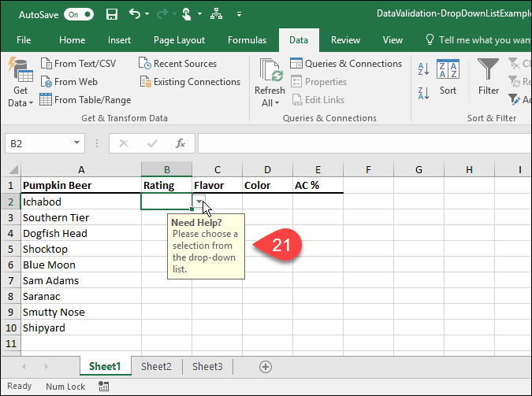Screen dimensions: 532x396
Task: Add a new sheet with plus button
Action: click(x=266, y=367)
